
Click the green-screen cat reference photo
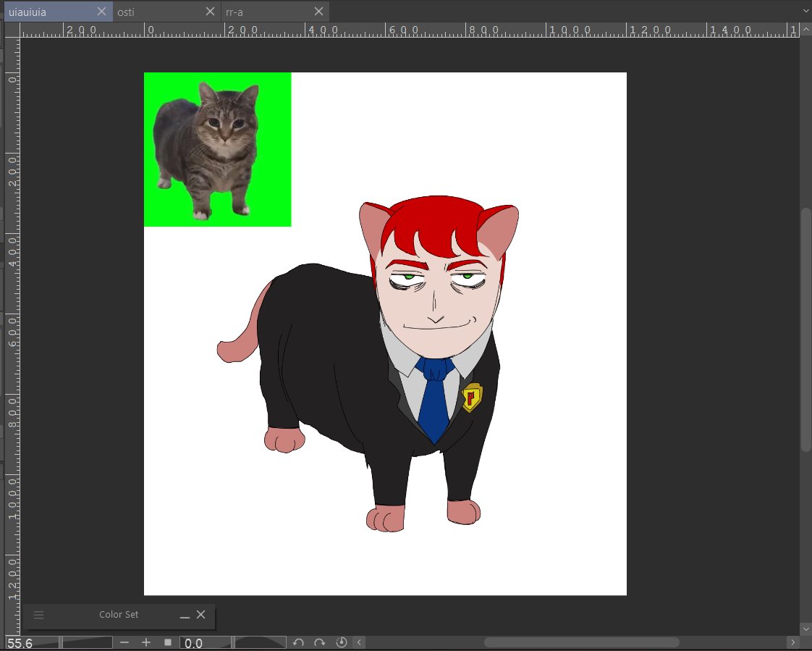point(218,149)
